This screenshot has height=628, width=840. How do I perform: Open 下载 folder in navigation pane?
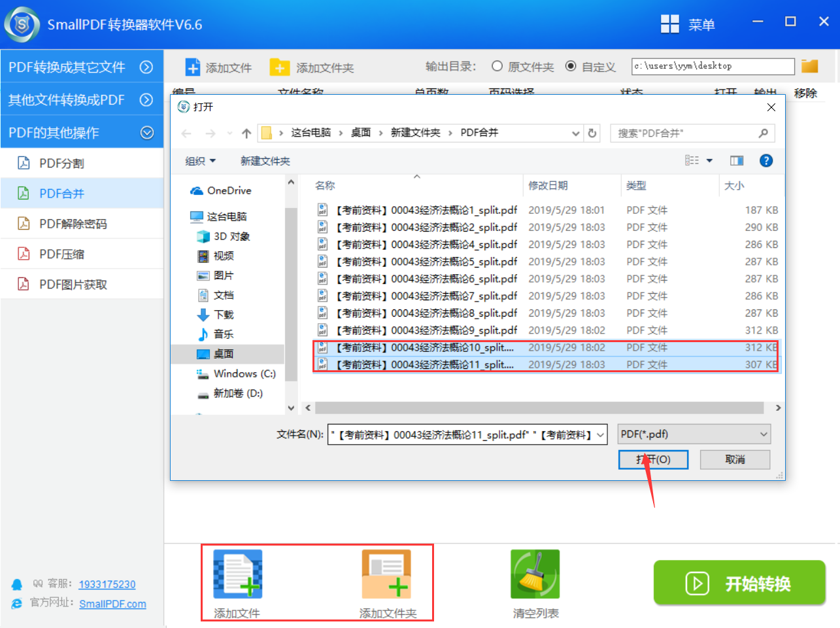(x=216, y=315)
